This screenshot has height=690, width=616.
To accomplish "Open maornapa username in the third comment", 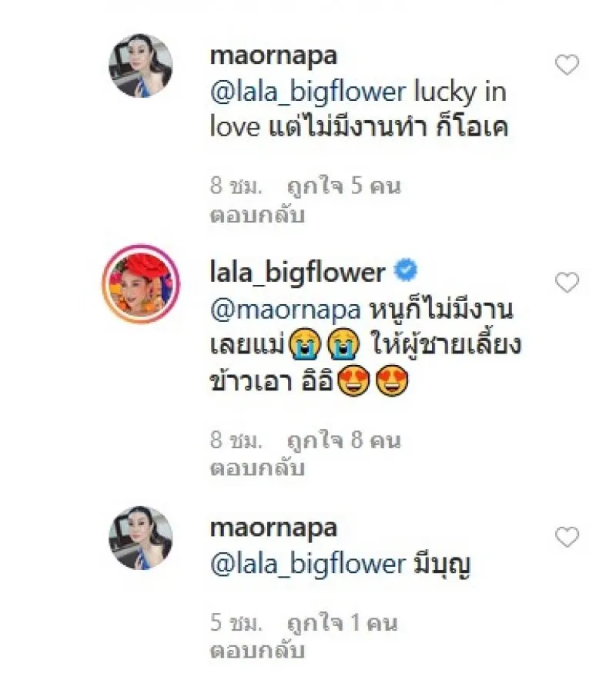I will click(273, 529).
